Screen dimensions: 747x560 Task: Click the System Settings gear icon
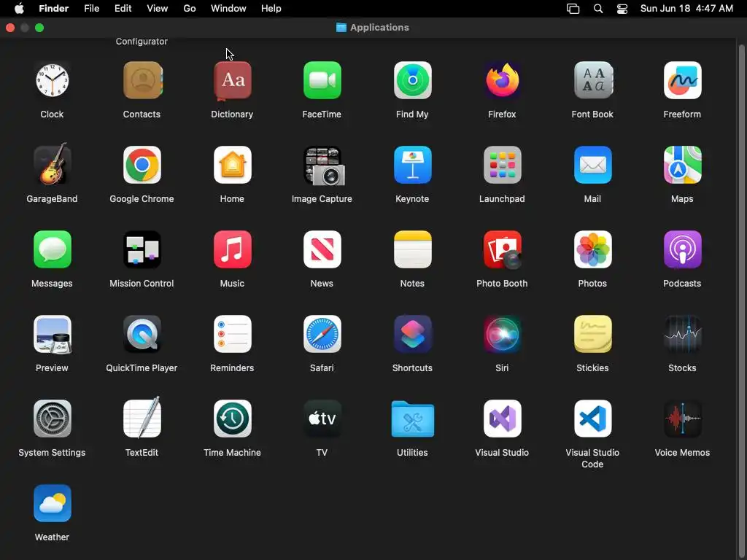click(52, 419)
